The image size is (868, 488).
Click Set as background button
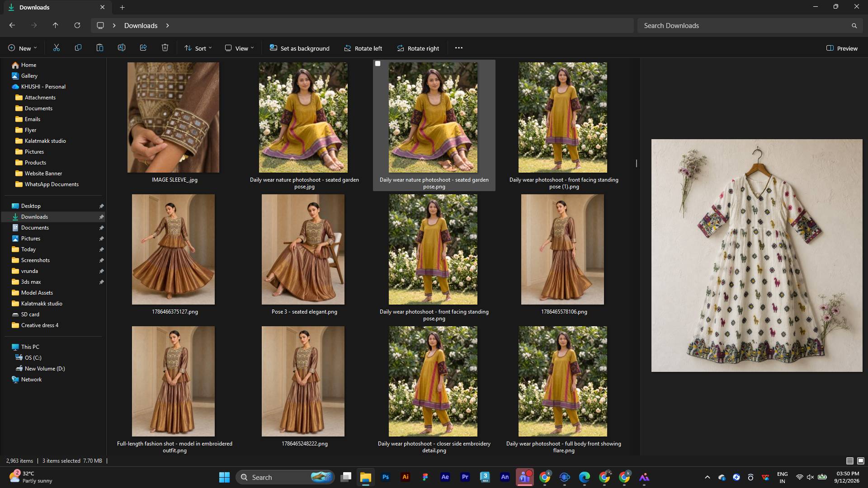[x=300, y=48]
